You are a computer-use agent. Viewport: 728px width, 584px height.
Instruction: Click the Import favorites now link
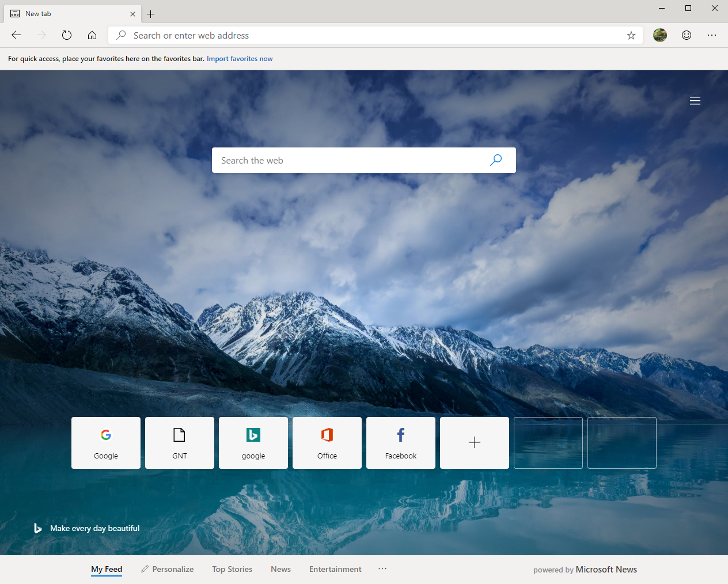point(240,58)
